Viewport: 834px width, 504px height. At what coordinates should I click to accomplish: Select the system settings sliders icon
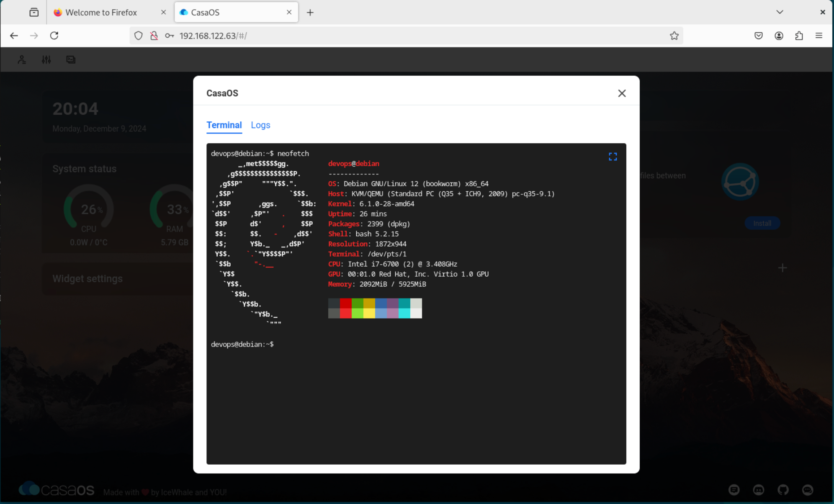coord(46,59)
